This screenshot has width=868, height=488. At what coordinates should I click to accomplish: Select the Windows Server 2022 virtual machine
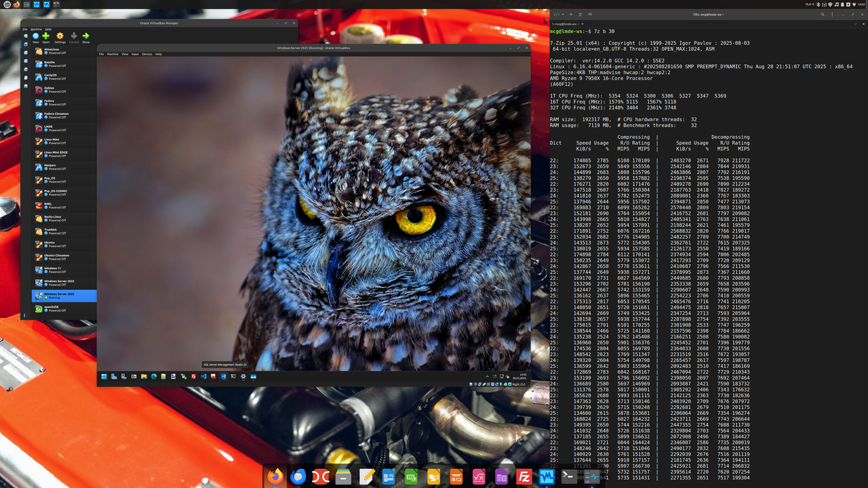(x=64, y=283)
